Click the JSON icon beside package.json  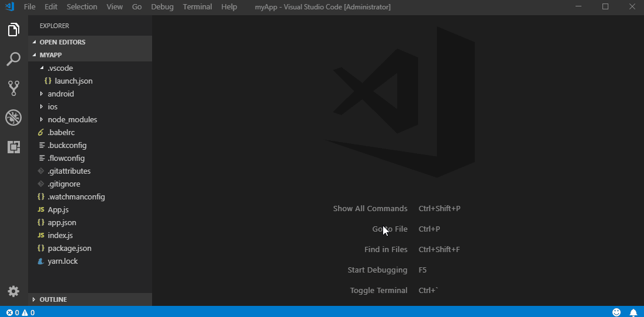[41, 249]
